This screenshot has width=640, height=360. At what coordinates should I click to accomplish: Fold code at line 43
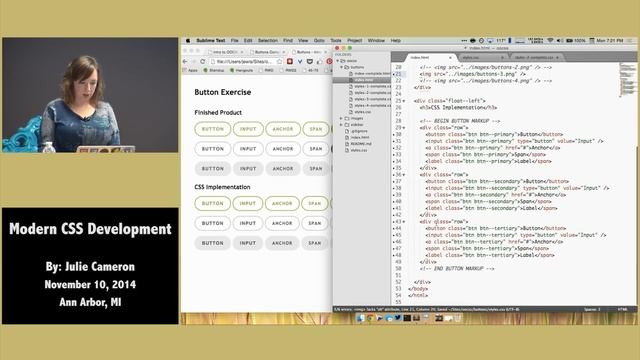pyautogui.click(x=404, y=222)
